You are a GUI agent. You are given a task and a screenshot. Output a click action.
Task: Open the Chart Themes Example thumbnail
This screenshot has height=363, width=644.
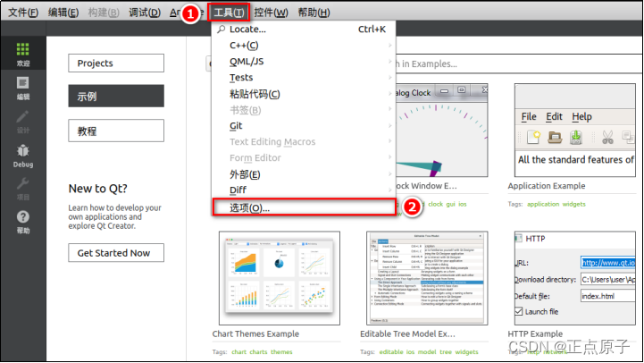(280, 278)
